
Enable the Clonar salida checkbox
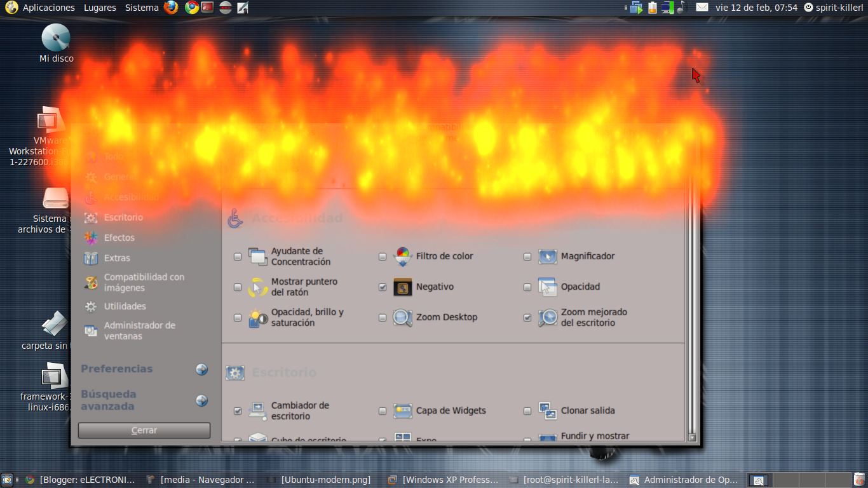coord(527,411)
